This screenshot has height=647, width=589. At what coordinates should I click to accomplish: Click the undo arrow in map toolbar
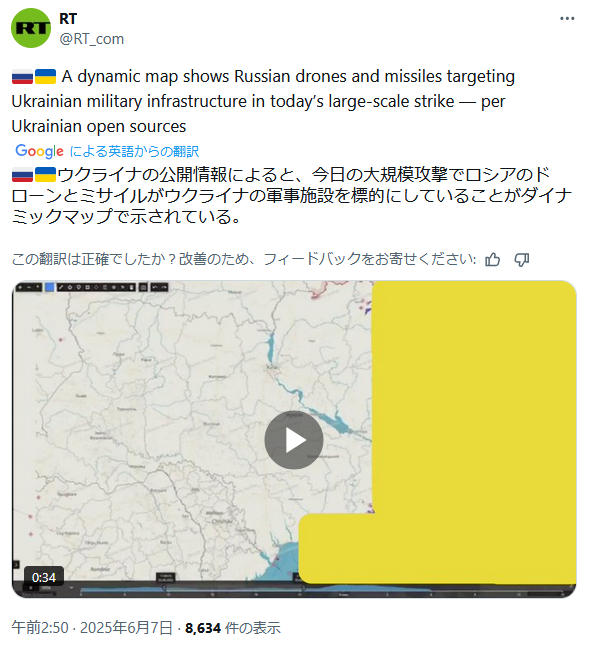(155, 287)
